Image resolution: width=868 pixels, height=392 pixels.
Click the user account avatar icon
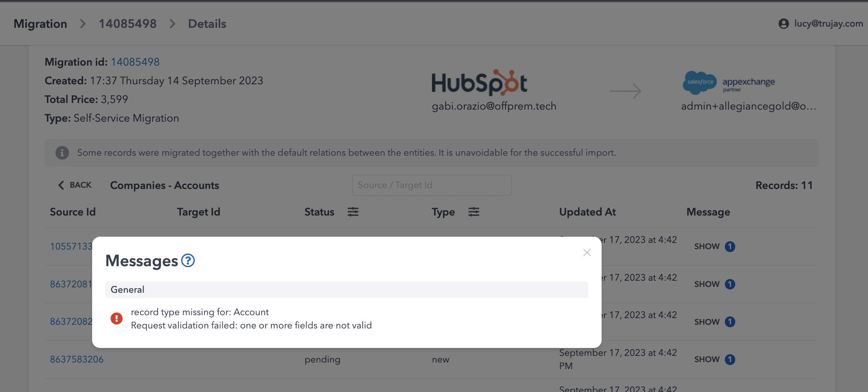pyautogui.click(x=783, y=24)
